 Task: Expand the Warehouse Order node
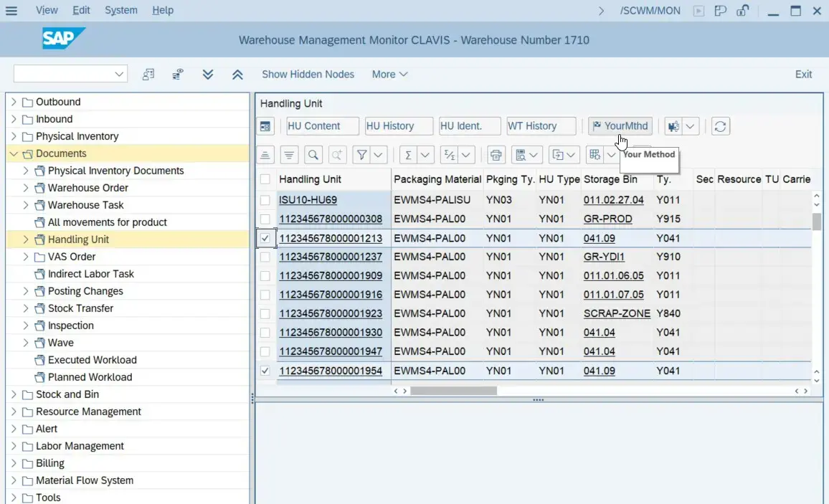(x=25, y=188)
